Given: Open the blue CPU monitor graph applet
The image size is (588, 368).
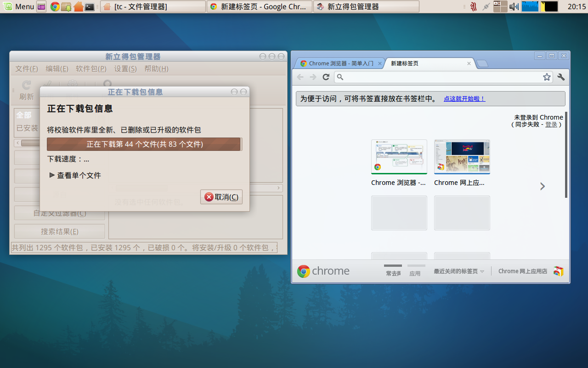Looking at the screenshot, I should 530,6.
